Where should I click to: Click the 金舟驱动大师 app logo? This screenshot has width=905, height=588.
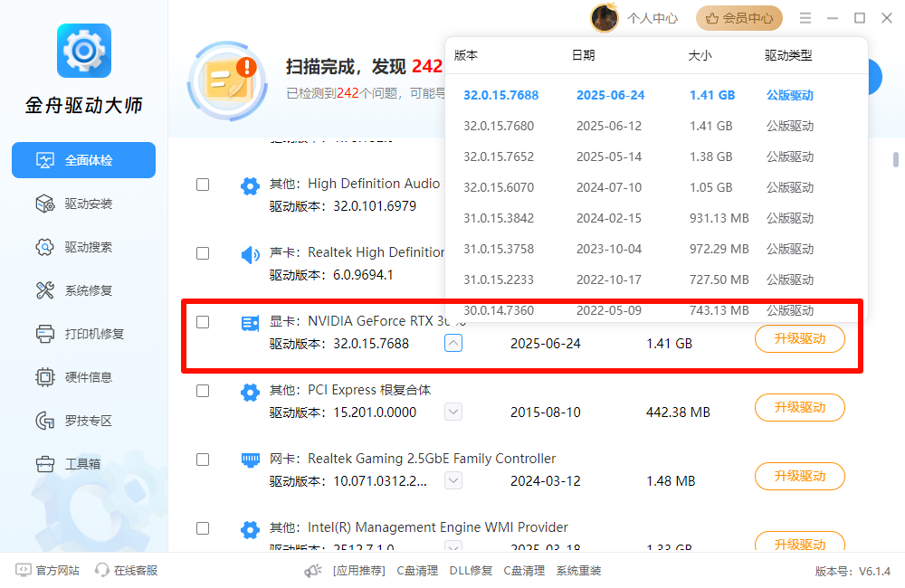pyautogui.click(x=84, y=51)
